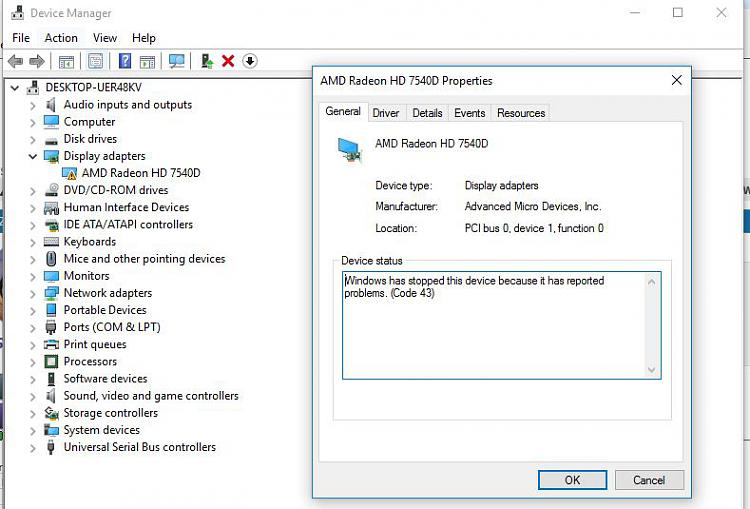
Task: Click the display adapter icon in Properties dialog
Action: tap(350, 150)
